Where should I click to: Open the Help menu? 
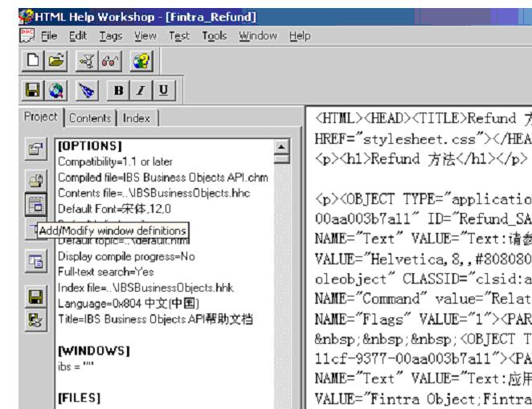[x=300, y=36]
